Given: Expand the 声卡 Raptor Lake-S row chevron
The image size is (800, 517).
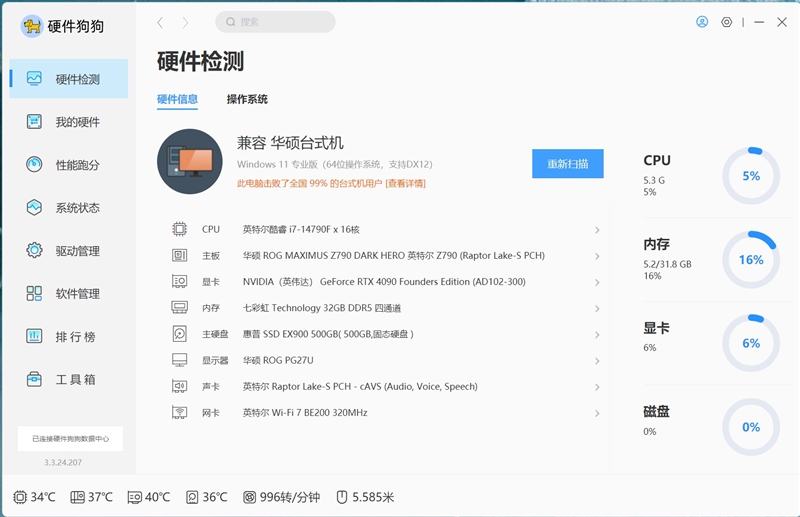Looking at the screenshot, I should point(597,387).
